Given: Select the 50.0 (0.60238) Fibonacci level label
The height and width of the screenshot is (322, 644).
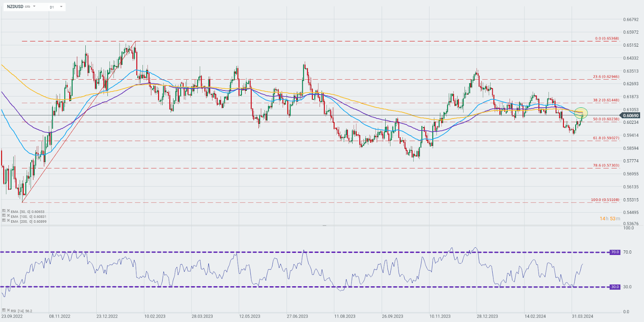Looking at the screenshot, I should click(606, 119).
